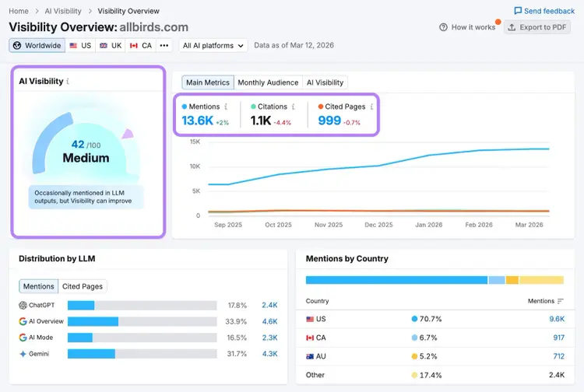Click the info icon beside AI Visibility title
This screenshot has width=584, height=392.
point(68,81)
